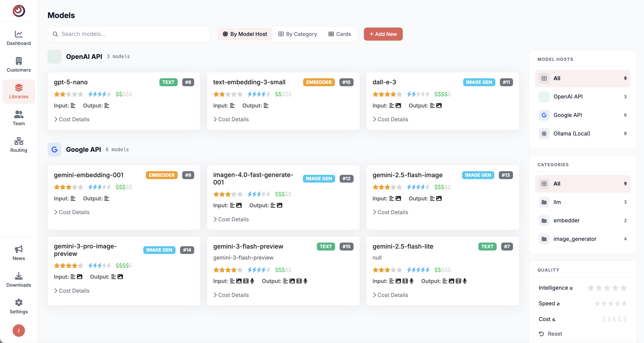Click the image_generator folder icon

pyautogui.click(x=544, y=239)
